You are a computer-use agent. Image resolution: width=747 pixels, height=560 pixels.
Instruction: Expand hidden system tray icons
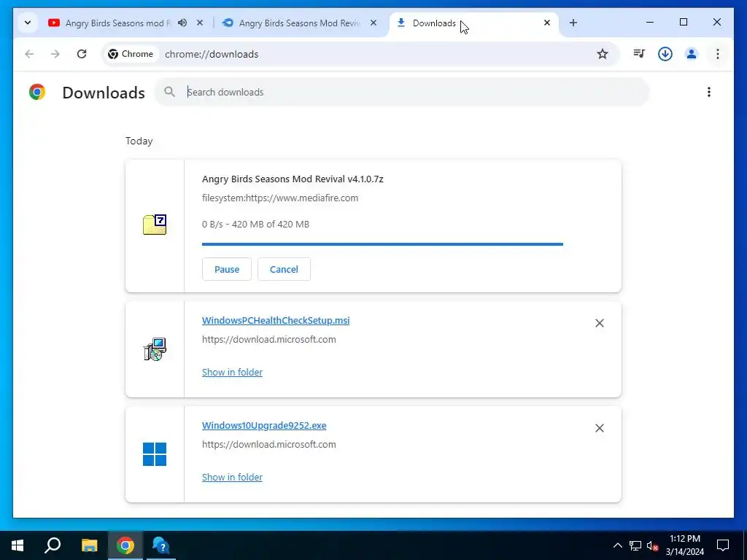coord(617,545)
